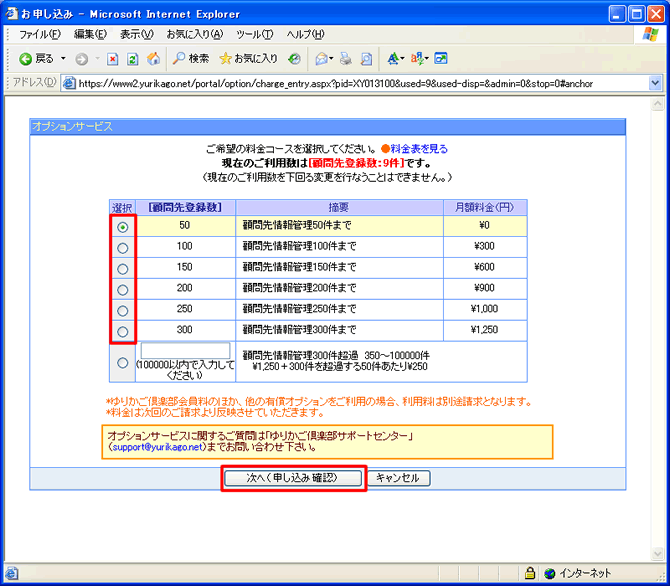Select the 100 clients plan radio button
The height and width of the screenshot is (586, 670).
point(123,247)
